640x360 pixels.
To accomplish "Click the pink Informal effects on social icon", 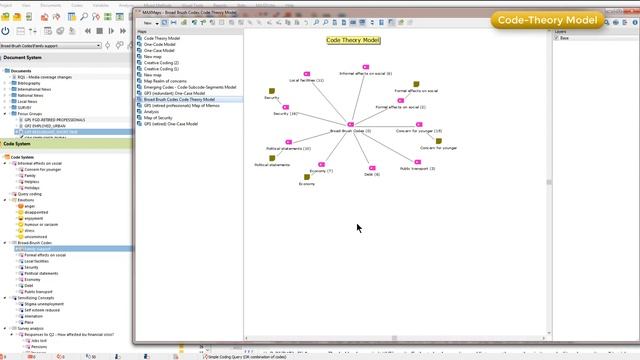I will point(366,67).
